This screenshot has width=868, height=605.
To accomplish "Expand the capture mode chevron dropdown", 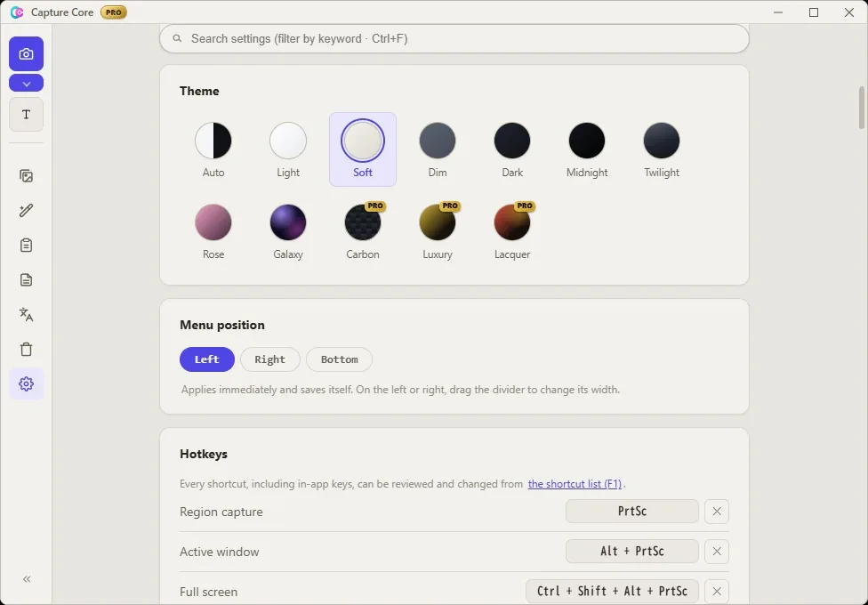I will coord(26,83).
